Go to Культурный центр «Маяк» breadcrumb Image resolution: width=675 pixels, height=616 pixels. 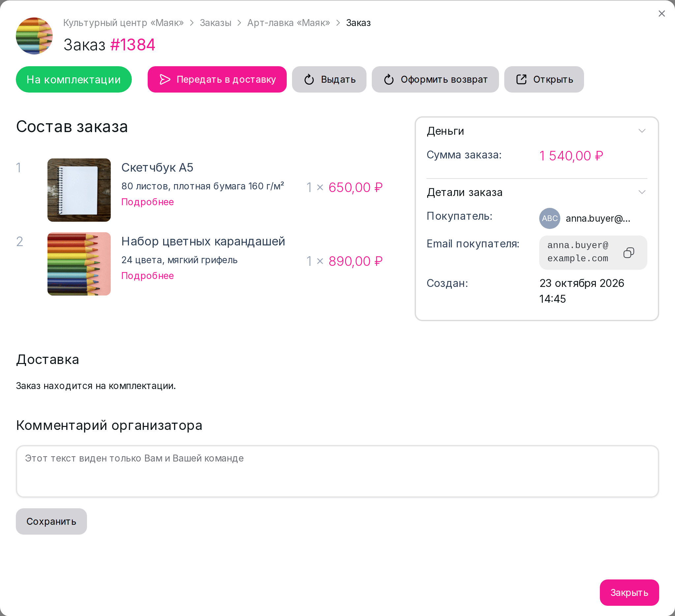tap(124, 23)
